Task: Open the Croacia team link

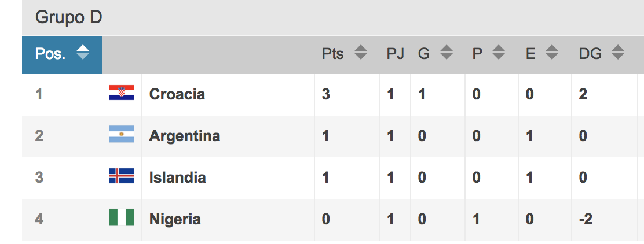Action: [177, 94]
